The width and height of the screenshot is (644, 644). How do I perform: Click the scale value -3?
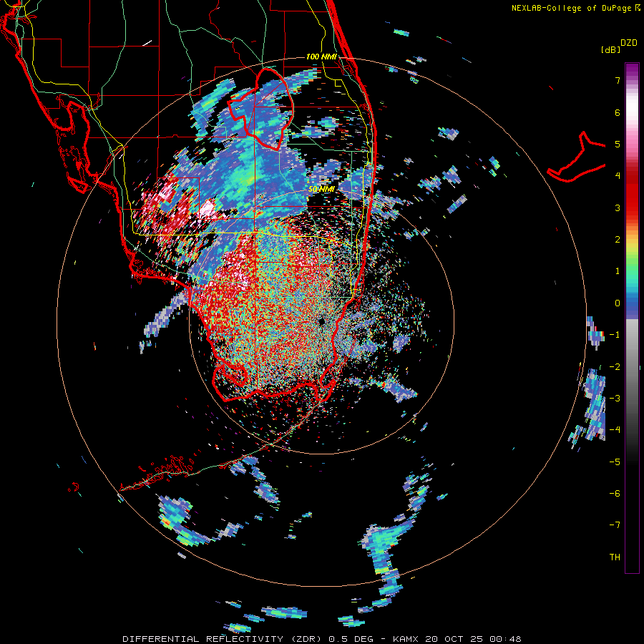point(615,399)
